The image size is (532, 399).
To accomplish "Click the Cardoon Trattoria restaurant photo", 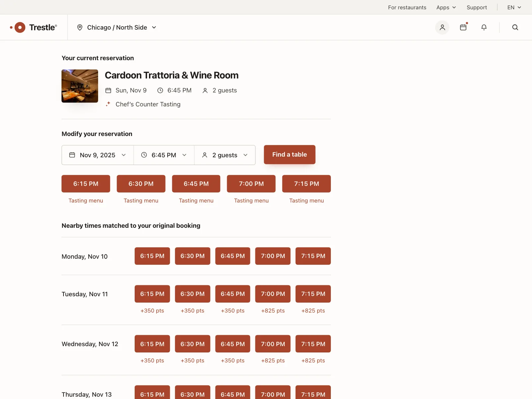I will click(x=80, y=86).
